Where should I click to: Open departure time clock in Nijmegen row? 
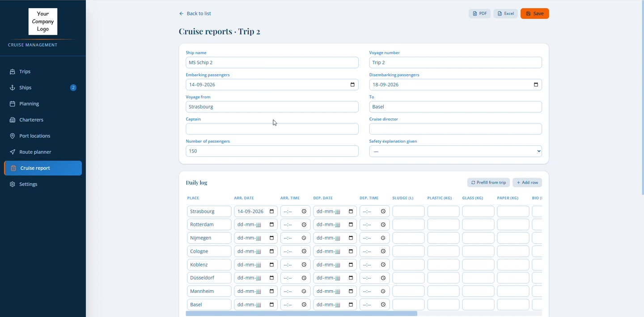coord(383,238)
